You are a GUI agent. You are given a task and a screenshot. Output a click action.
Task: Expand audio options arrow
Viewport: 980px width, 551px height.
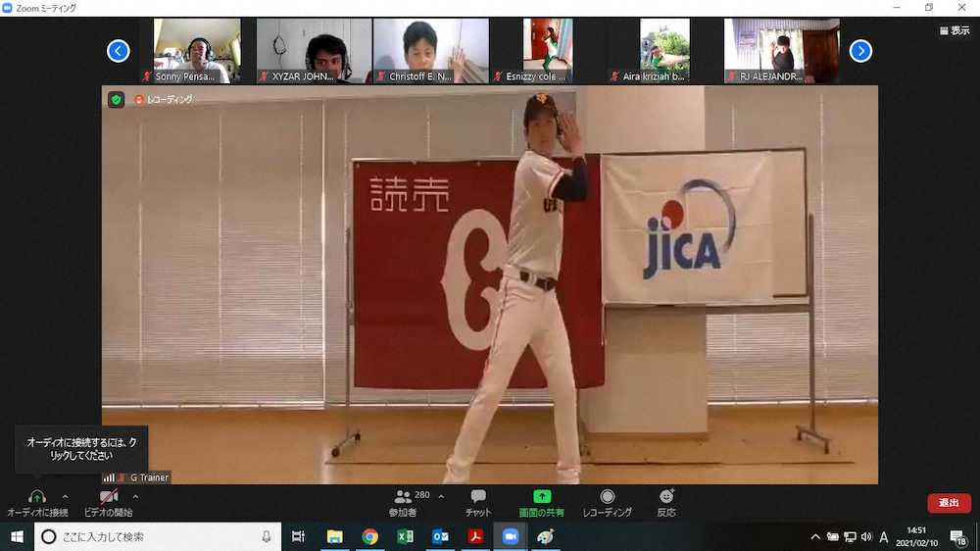(66, 496)
